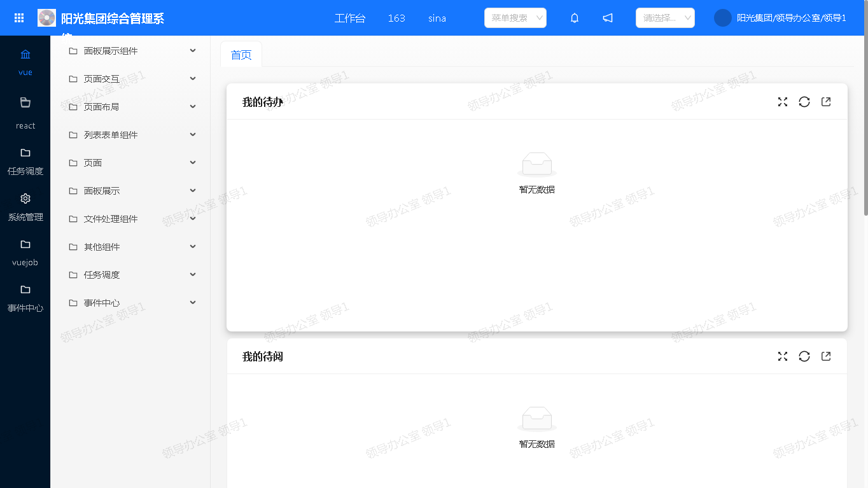
Task: Open the announcements megaphone icon
Action: (x=608, y=18)
